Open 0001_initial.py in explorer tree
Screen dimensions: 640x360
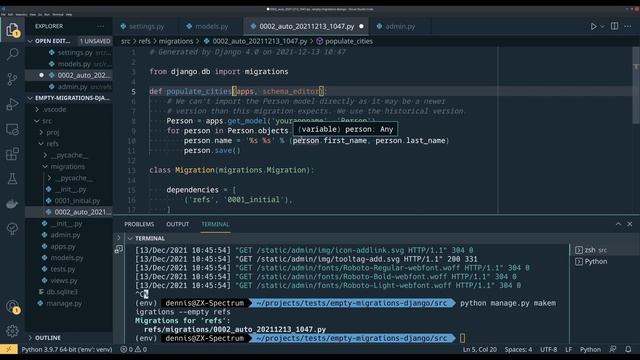[x=69, y=201]
